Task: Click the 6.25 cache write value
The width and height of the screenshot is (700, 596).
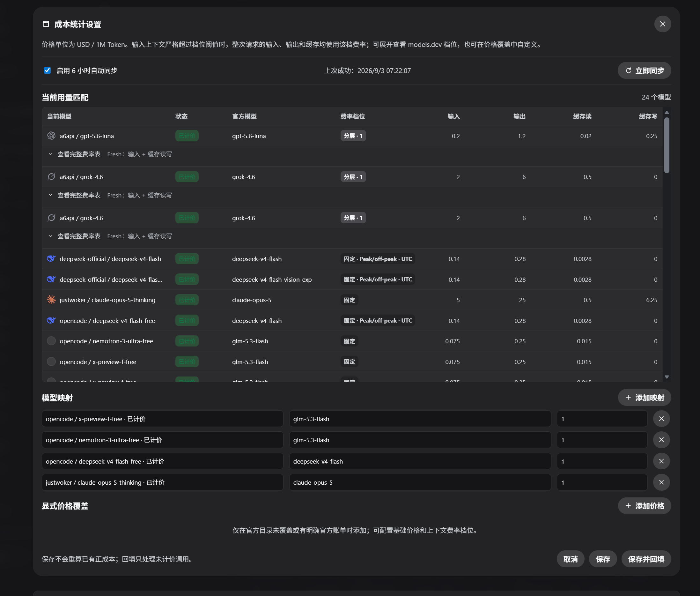Action: (652, 300)
